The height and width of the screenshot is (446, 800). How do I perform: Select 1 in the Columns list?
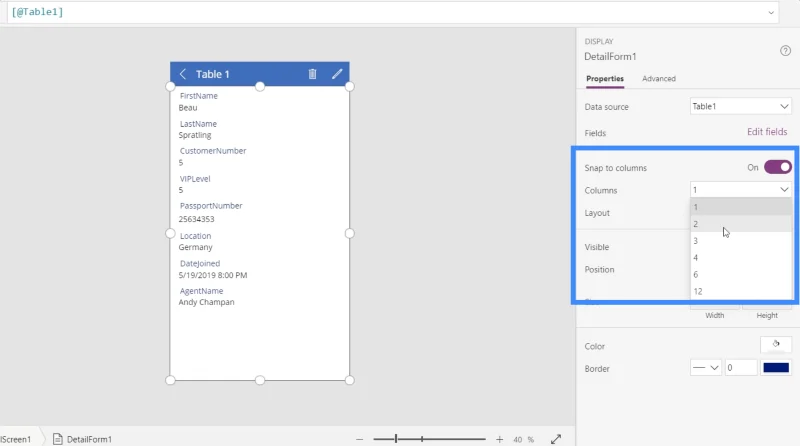(x=741, y=207)
